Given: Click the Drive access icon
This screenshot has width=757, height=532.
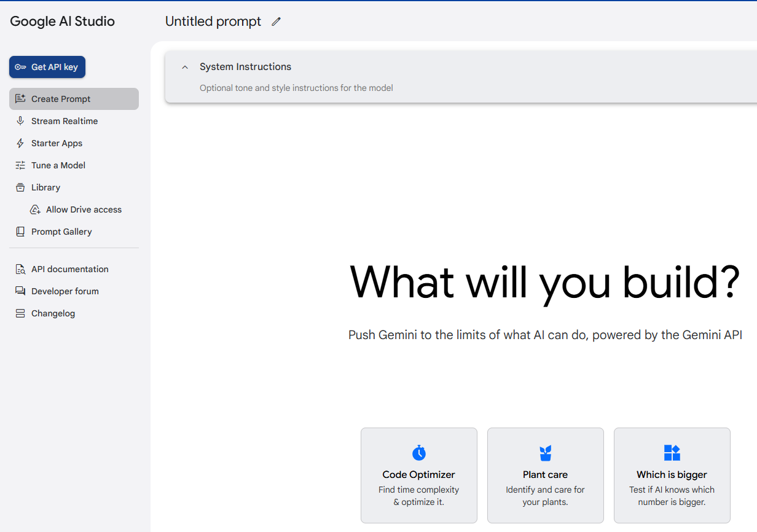Looking at the screenshot, I should (x=35, y=209).
